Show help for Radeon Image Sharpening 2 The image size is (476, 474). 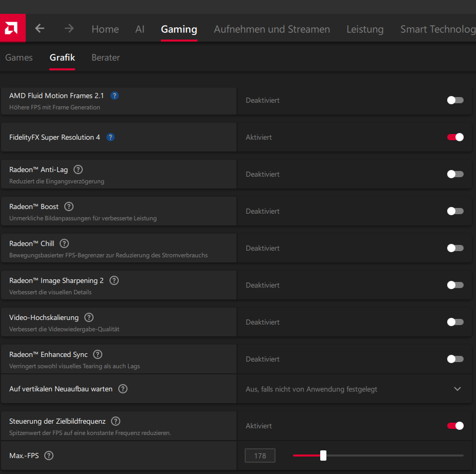(x=114, y=280)
